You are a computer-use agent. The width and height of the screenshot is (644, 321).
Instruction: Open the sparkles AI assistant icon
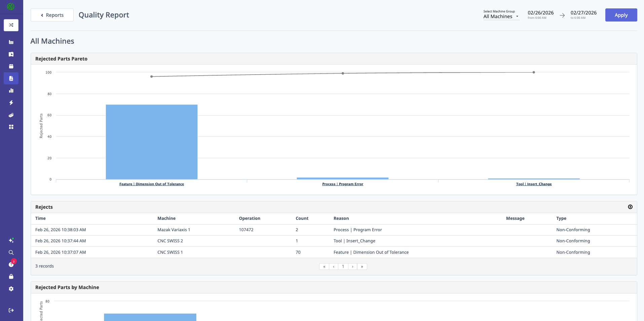coord(11,240)
